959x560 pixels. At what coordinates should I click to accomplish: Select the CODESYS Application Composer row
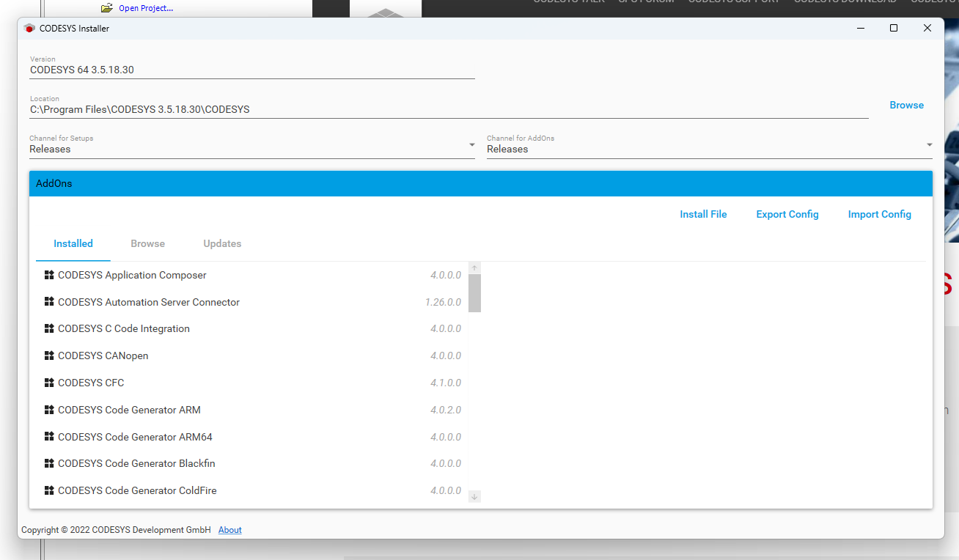coord(251,275)
